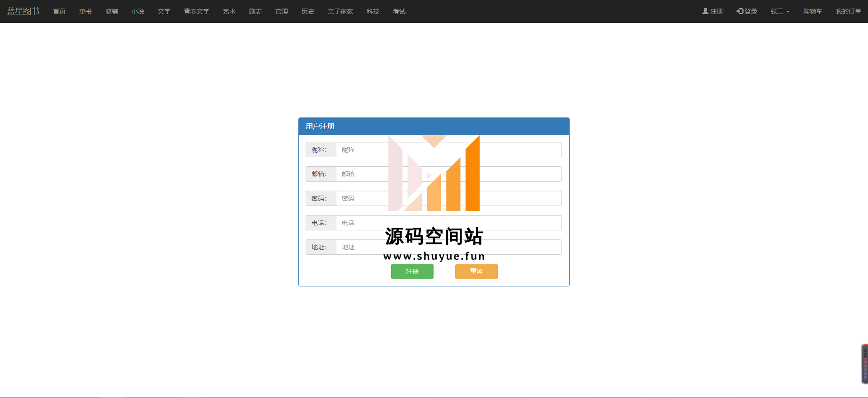Screen dimensions: 868x398
Task: Click the user icon beside 注册
Action: click(x=705, y=11)
